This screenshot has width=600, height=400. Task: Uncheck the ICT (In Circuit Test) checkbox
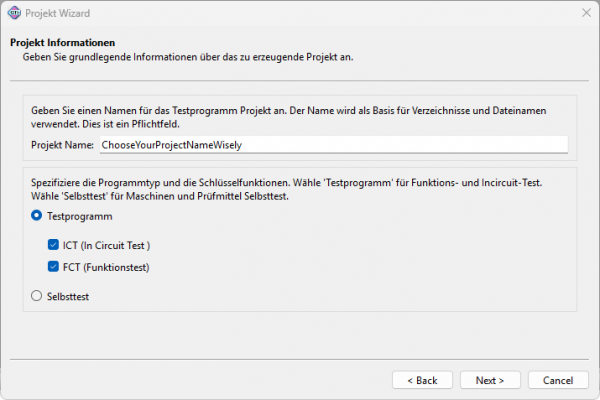point(53,245)
